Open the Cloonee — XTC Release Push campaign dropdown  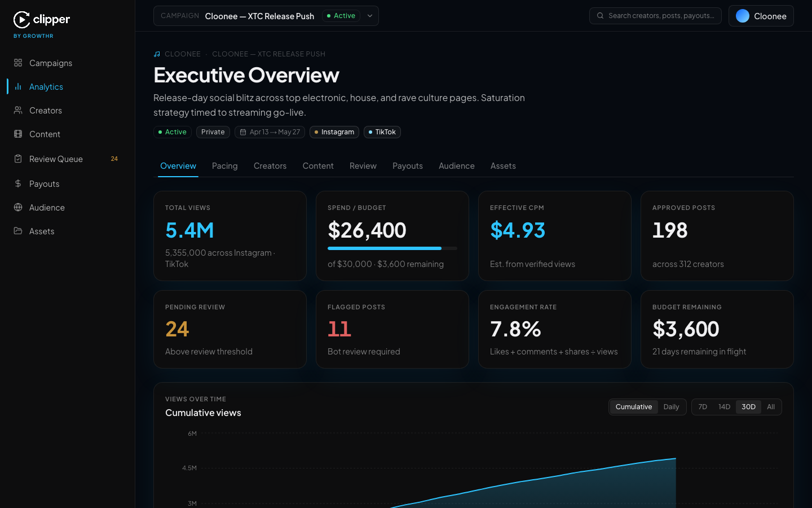[x=266, y=16]
